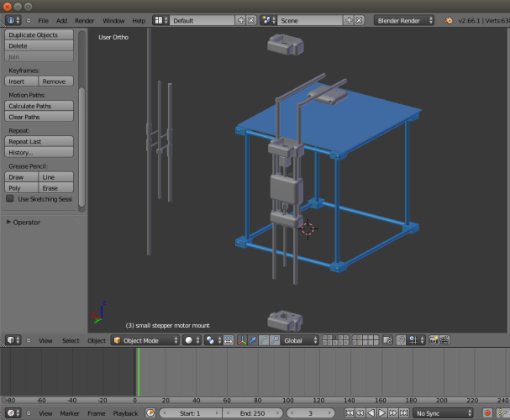Viewport: 510px width, 420px height.
Task: Open the Timeline editor type selector
Action: (13, 413)
